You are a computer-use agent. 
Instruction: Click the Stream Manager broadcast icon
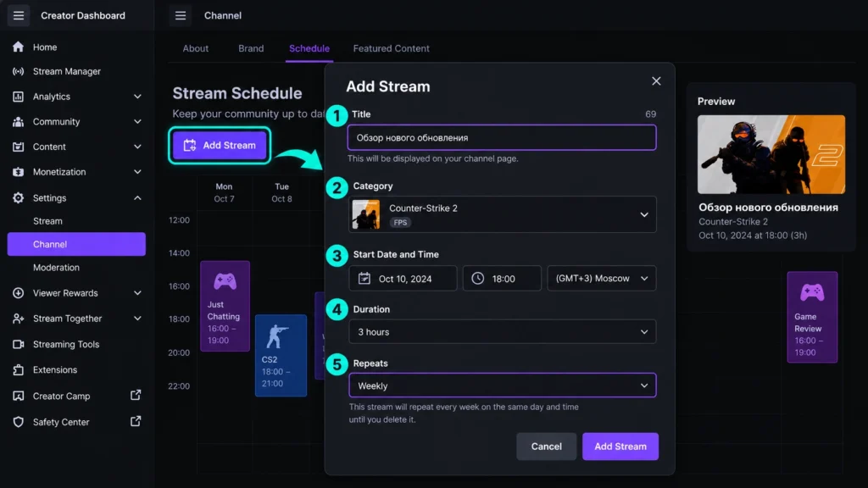pyautogui.click(x=19, y=71)
